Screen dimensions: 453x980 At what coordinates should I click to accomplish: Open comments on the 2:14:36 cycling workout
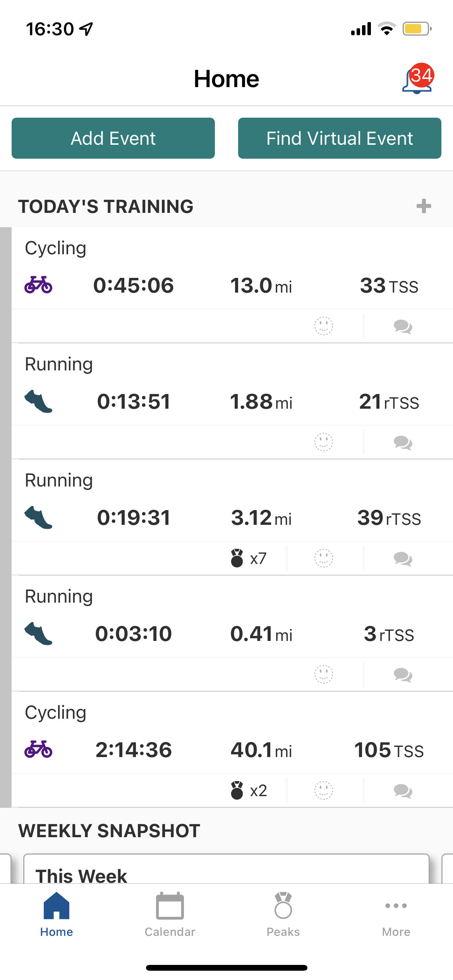pos(403,791)
